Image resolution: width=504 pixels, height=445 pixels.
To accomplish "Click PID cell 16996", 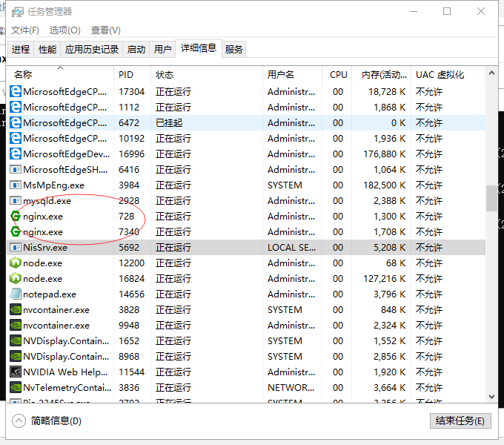I will [x=131, y=154].
